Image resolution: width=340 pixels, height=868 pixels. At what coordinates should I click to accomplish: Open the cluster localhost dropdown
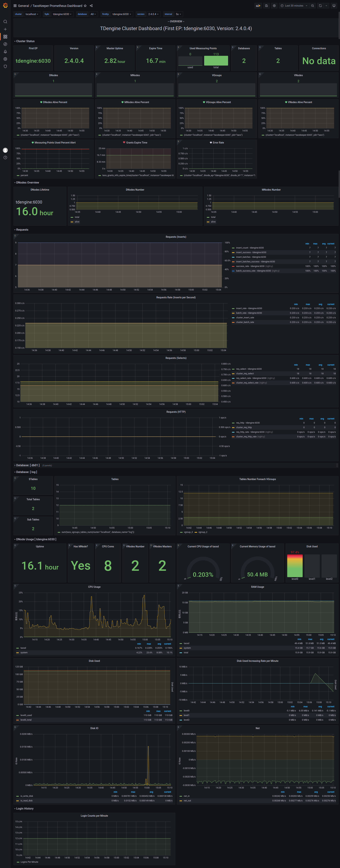click(32, 14)
